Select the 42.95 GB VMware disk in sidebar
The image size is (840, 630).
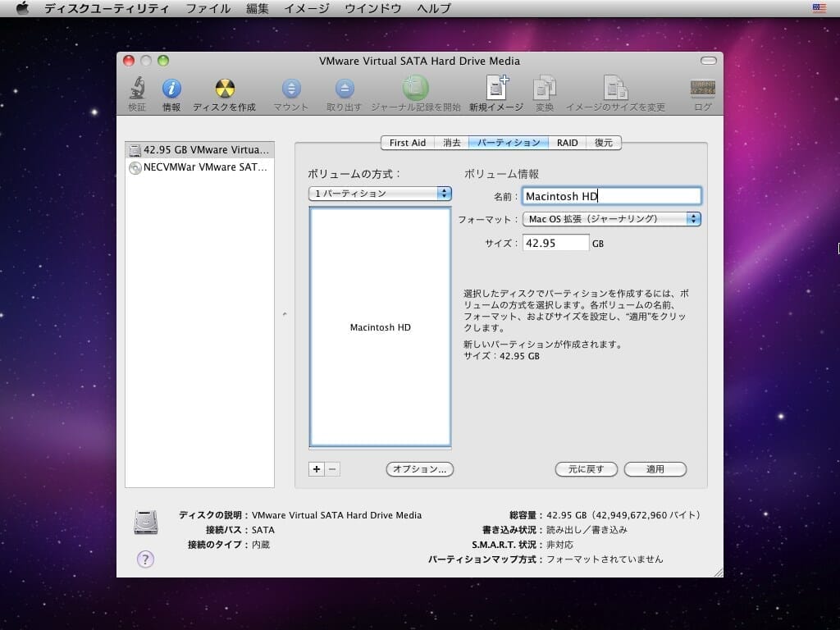(199, 150)
